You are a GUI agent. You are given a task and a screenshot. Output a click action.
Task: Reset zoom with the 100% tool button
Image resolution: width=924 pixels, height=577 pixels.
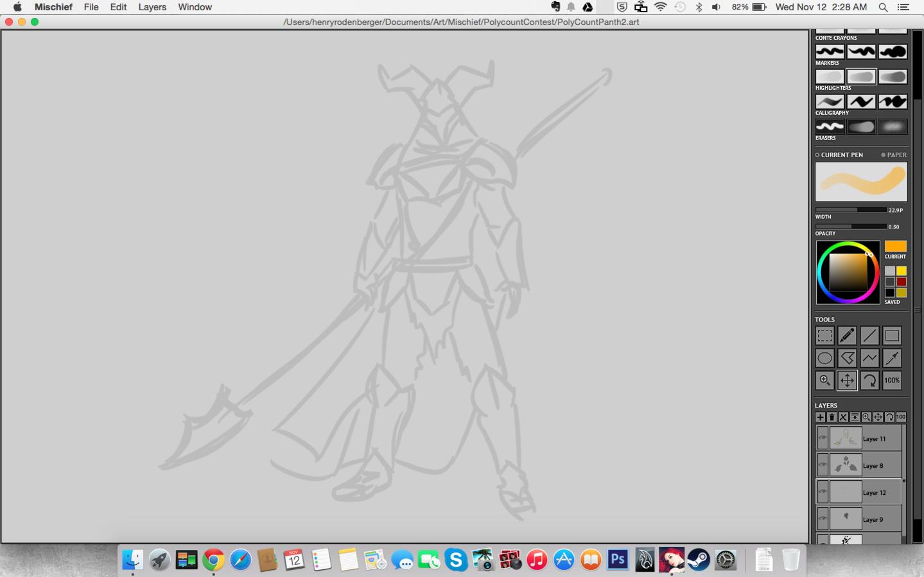pyautogui.click(x=892, y=381)
